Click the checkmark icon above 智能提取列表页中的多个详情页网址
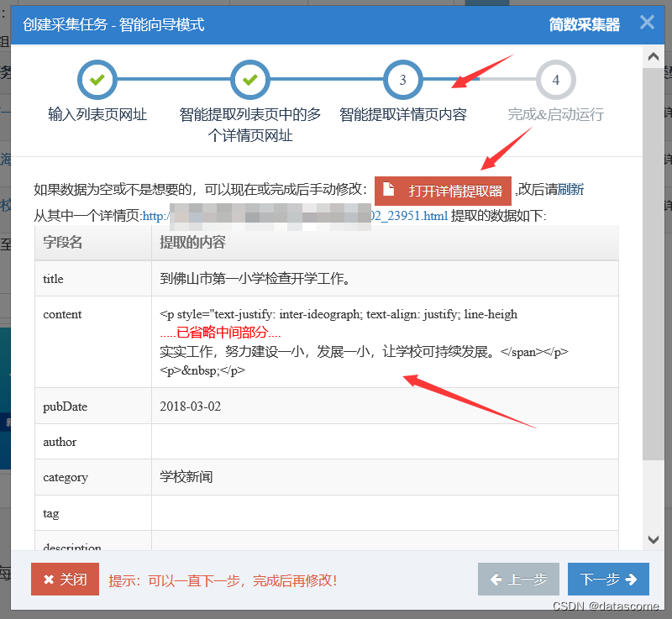The width and height of the screenshot is (672, 619). pos(249,80)
